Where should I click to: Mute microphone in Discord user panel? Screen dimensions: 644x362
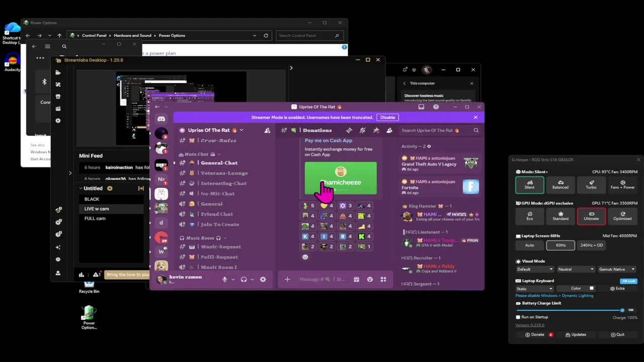(x=224, y=280)
